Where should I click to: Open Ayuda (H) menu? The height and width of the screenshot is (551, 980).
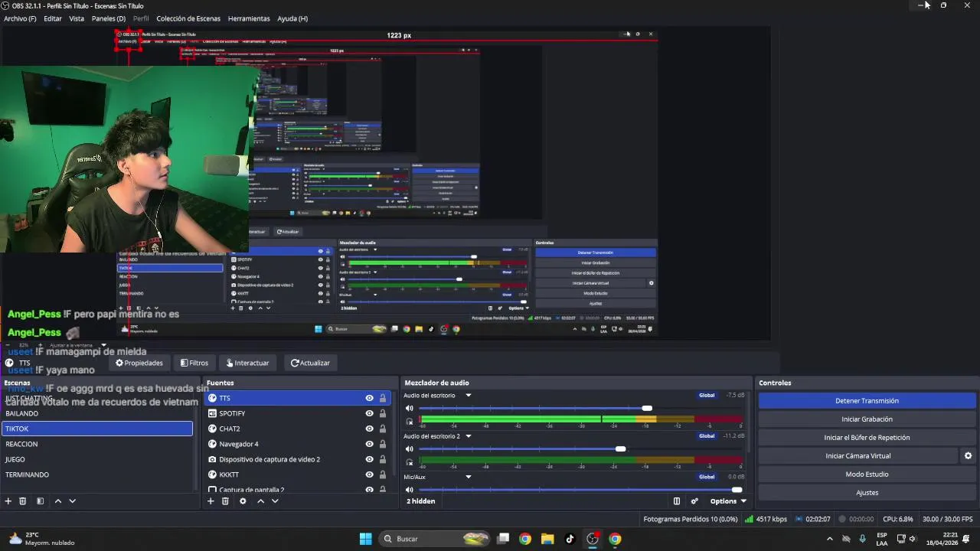(x=292, y=18)
